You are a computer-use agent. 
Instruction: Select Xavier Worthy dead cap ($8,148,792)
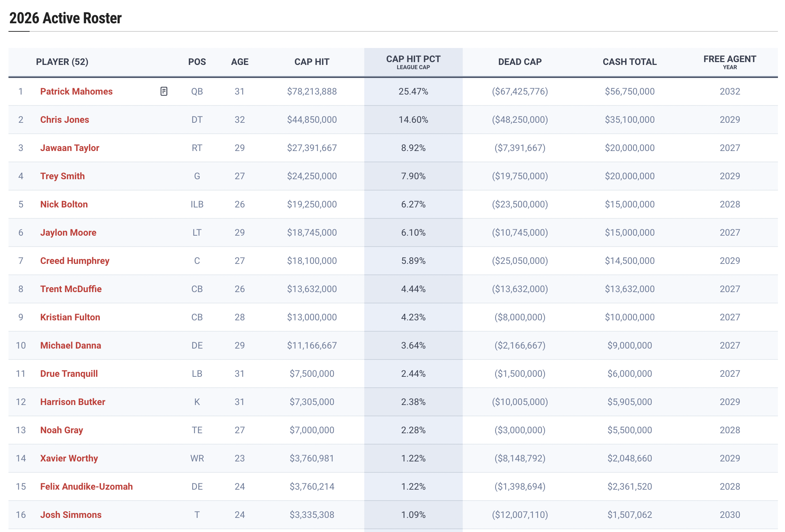point(520,458)
